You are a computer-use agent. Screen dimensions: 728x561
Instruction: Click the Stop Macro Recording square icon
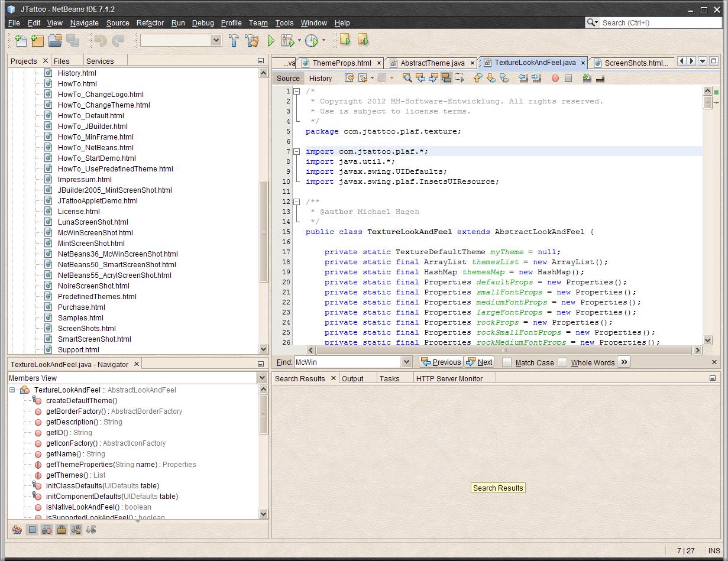coord(568,78)
